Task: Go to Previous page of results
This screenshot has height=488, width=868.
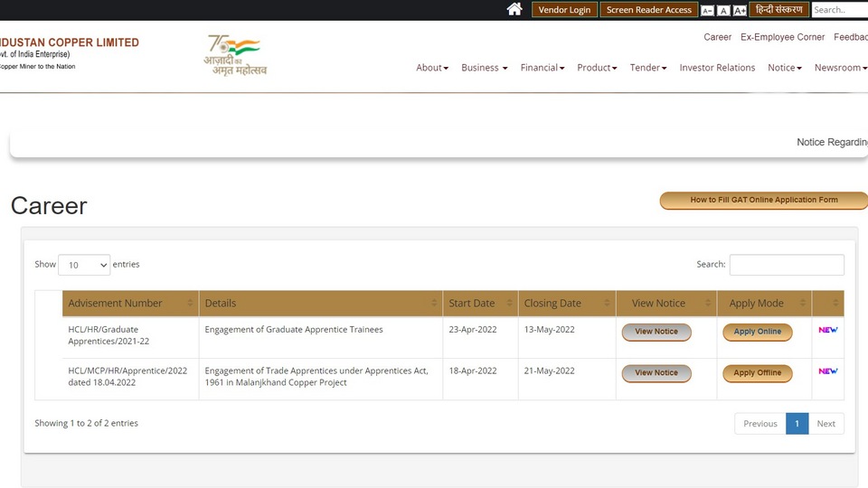Action: tap(760, 424)
